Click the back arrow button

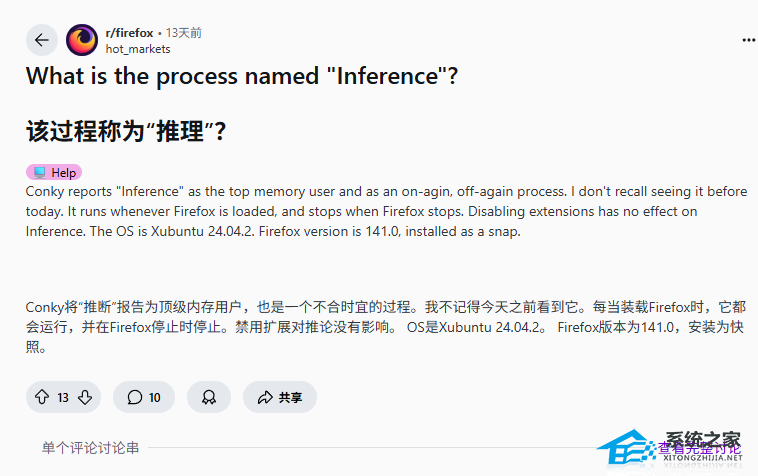(41, 40)
